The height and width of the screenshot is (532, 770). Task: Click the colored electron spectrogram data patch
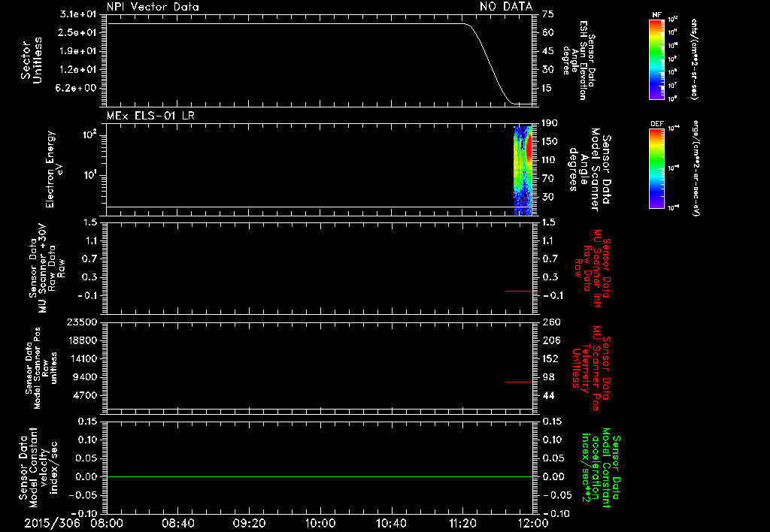(523, 171)
